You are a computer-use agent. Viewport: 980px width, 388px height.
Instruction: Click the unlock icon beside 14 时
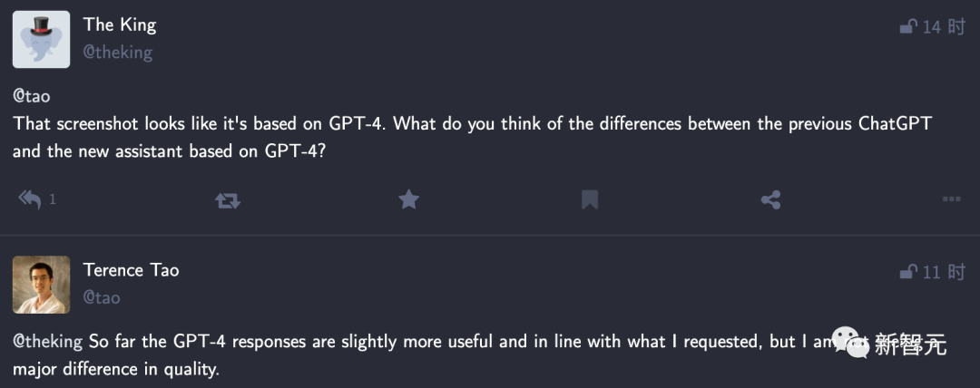pyautogui.click(x=907, y=27)
